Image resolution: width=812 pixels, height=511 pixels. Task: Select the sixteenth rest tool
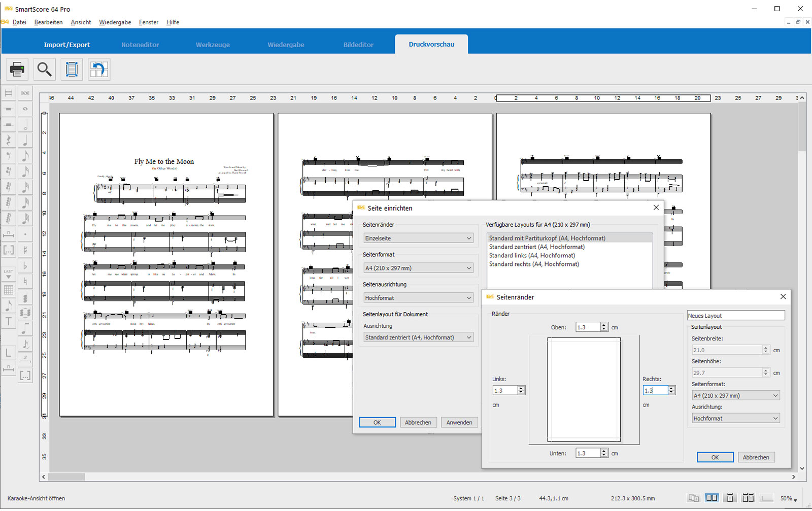(9, 172)
